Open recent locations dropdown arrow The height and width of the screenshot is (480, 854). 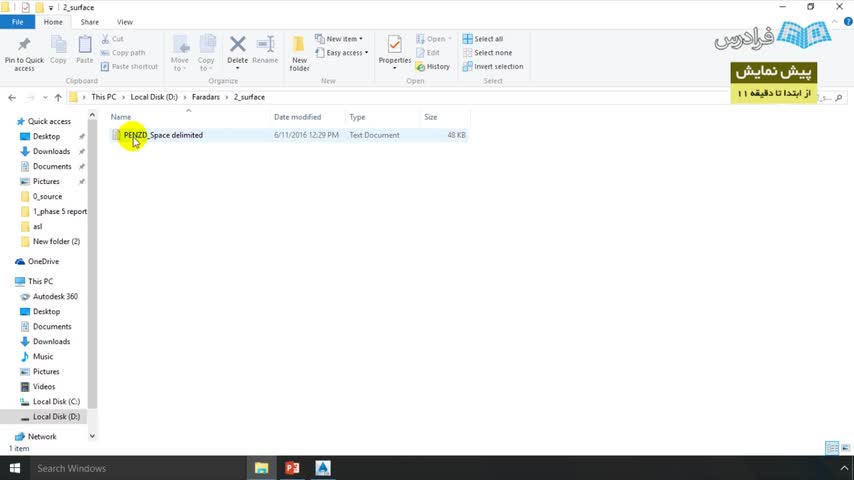click(45, 98)
